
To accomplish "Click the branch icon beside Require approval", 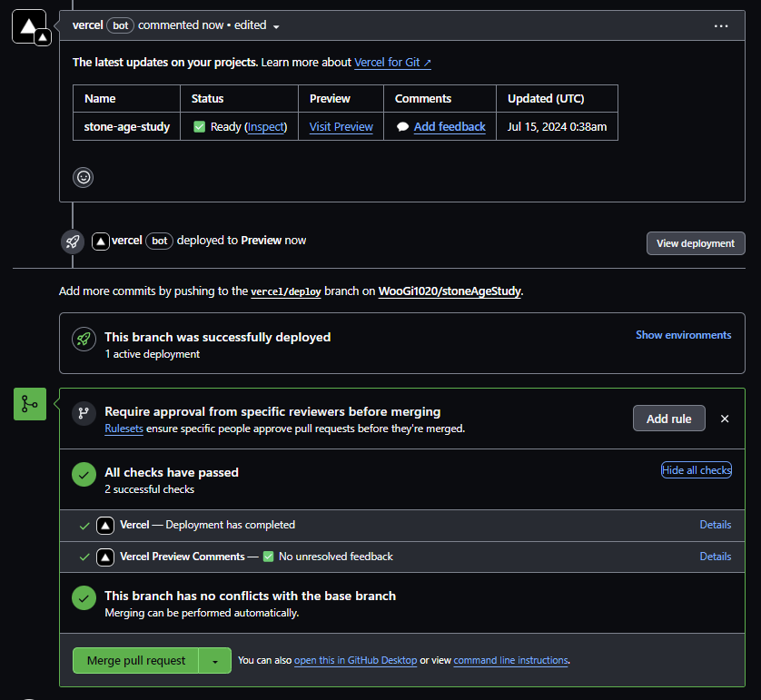I will 84,413.
